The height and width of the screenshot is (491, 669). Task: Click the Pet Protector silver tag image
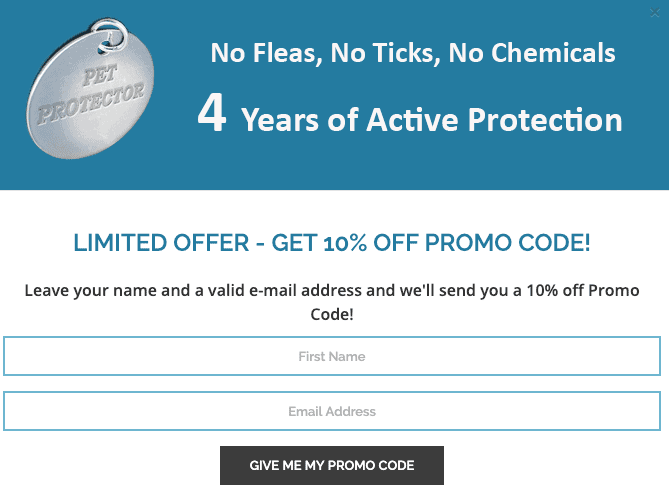[90, 89]
